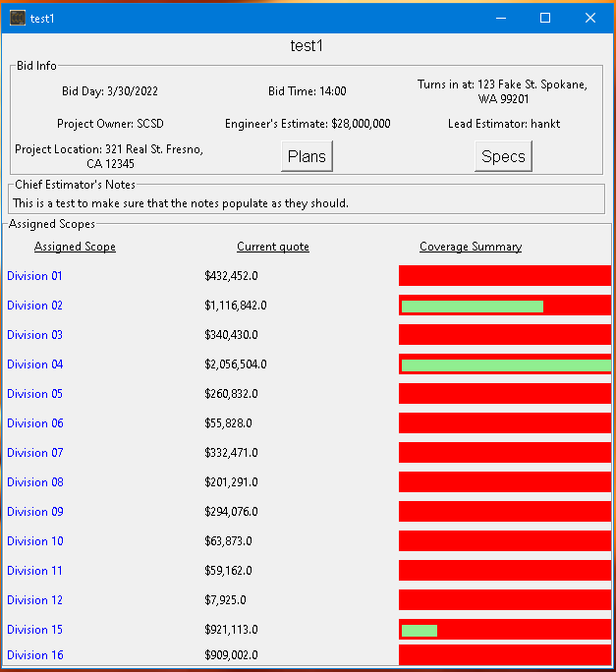Click the Lead Estimator: hankt label
The width and height of the screenshot is (616, 672).
point(504,124)
